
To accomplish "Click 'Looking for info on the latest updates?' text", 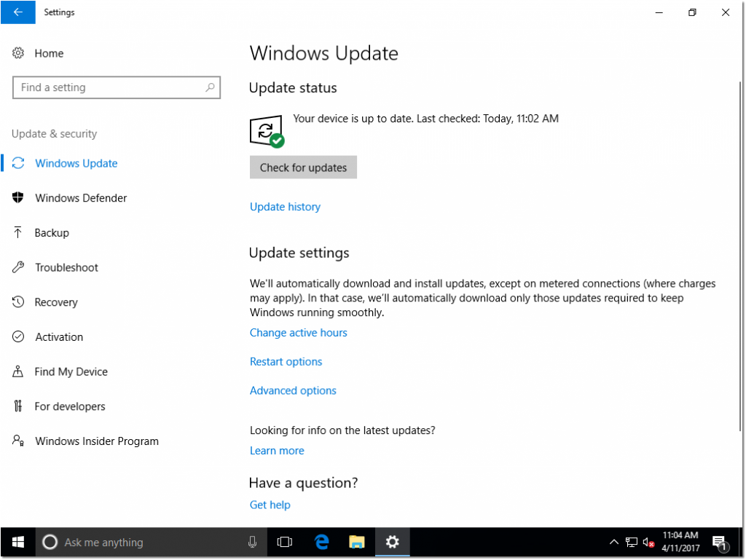I will pos(342,430).
